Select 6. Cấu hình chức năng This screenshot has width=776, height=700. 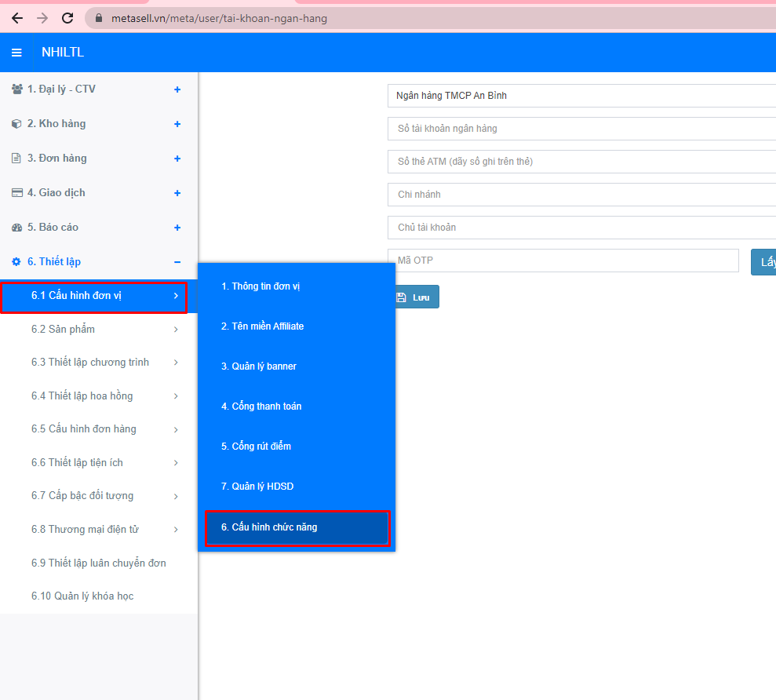tap(297, 527)
